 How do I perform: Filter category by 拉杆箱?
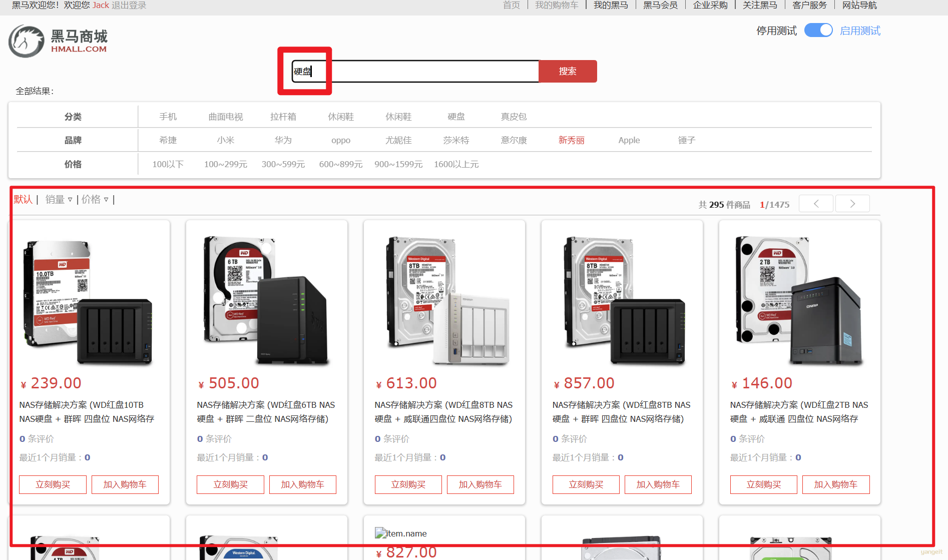283,117
